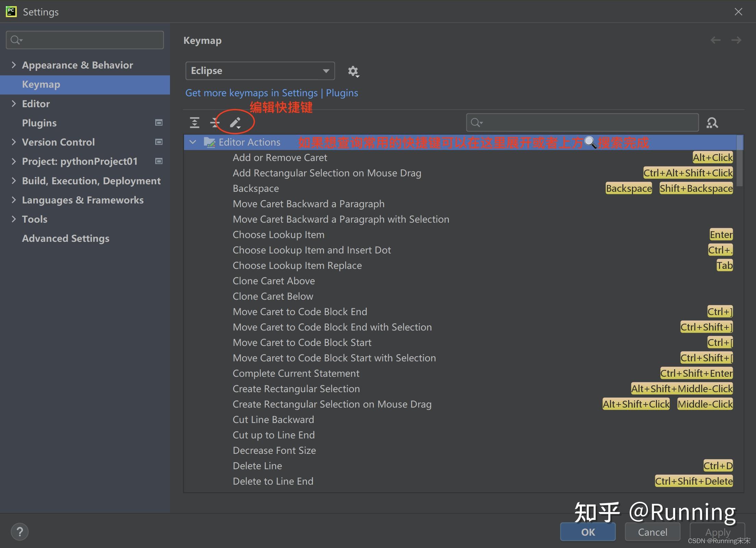Click the Plugins project-level indicator icon
The image size is (756, 548).
coord(159,123)
